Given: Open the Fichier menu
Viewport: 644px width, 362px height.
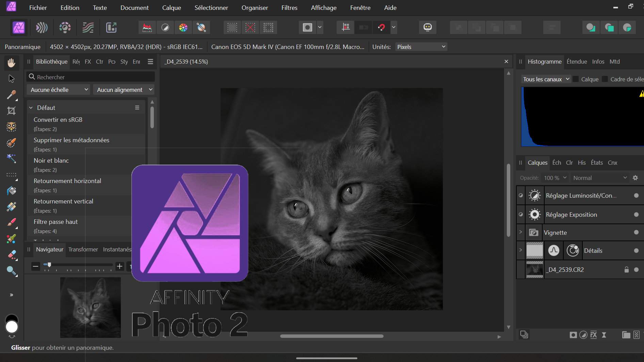Looking at the screenshot, I should (38, 7).
